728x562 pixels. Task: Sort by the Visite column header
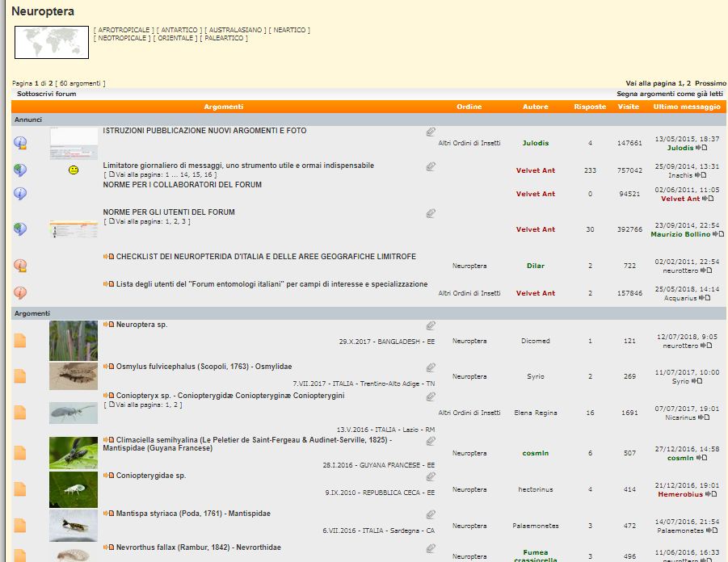[628, 107]
